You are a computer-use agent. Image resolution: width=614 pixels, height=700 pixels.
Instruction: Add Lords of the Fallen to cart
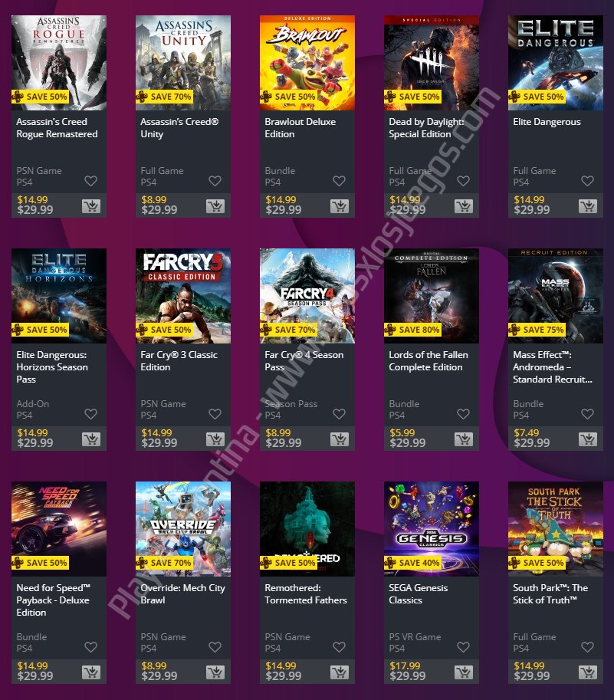click(464, 439)
